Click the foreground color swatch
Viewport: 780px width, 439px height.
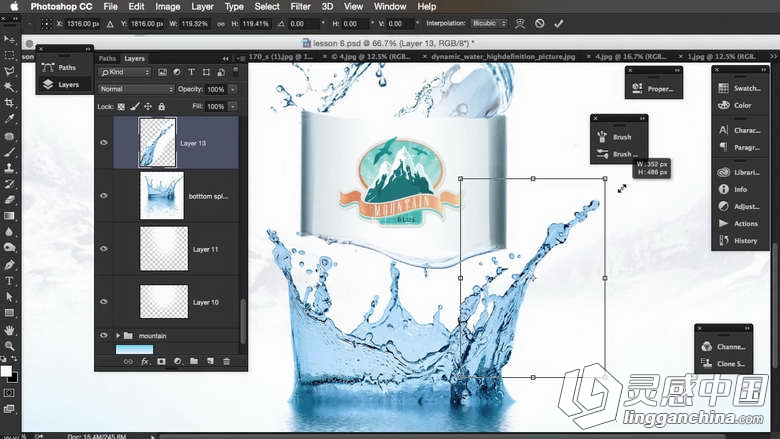coord(6,371)
